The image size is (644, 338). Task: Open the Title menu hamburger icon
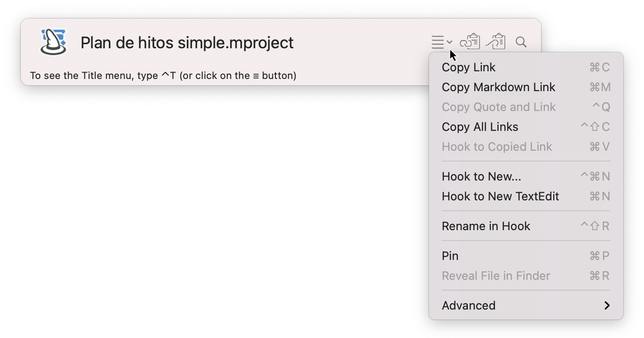pyautogui.click(x=439, y=42)
